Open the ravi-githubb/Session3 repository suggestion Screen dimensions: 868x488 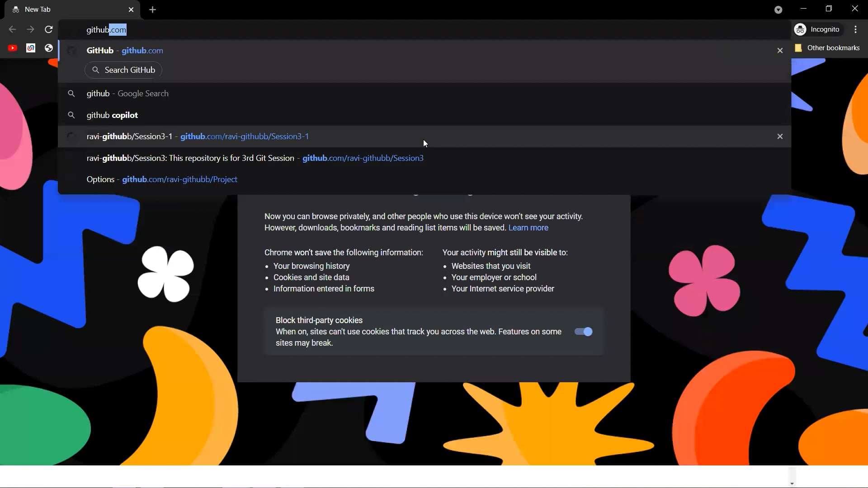coord(425,158)
